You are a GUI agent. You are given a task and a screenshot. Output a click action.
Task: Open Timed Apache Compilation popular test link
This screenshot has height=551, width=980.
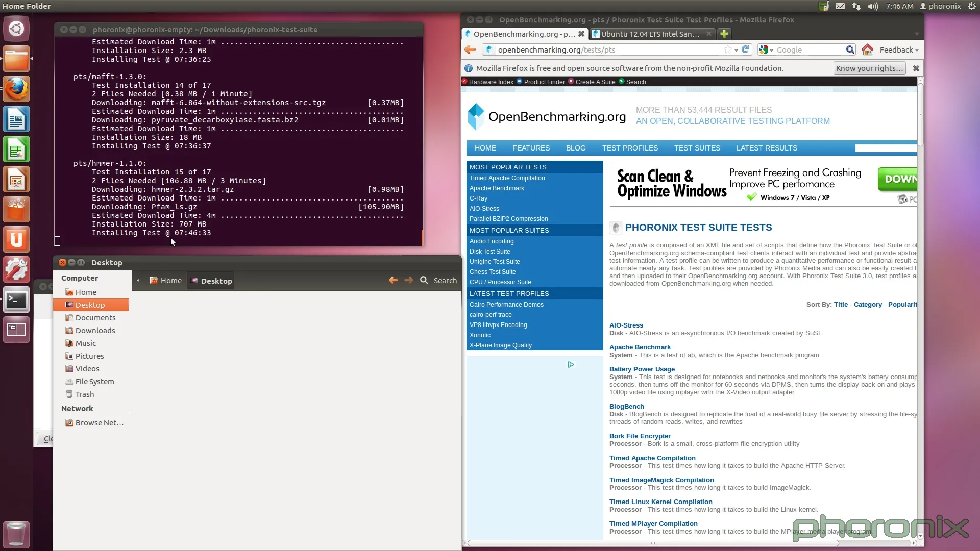507,178
